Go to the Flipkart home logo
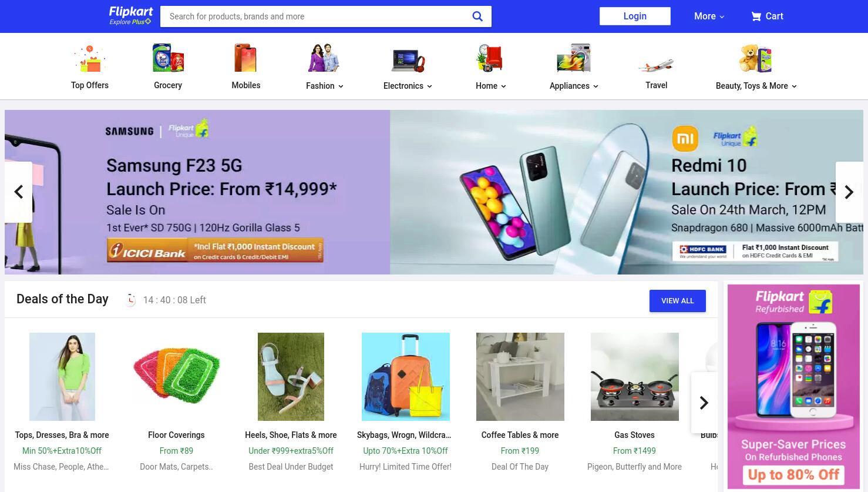Viewport: 868px width, 492px height. point(131,16)
